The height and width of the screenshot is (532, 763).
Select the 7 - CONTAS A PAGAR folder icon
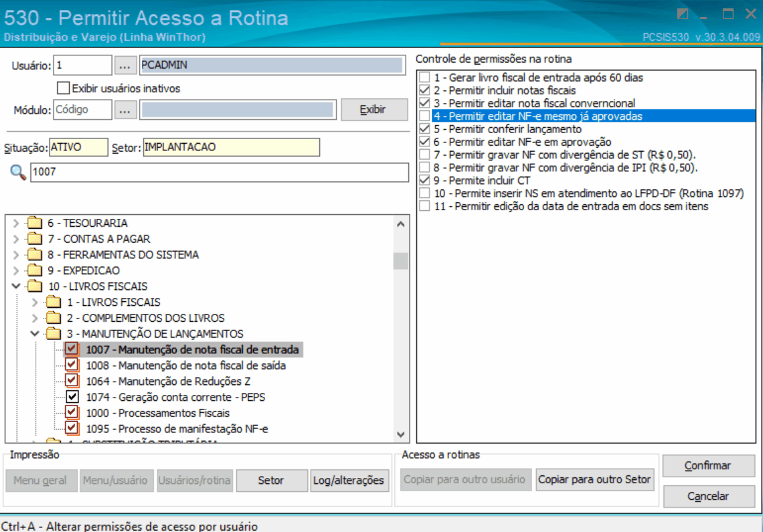(34, 239)
